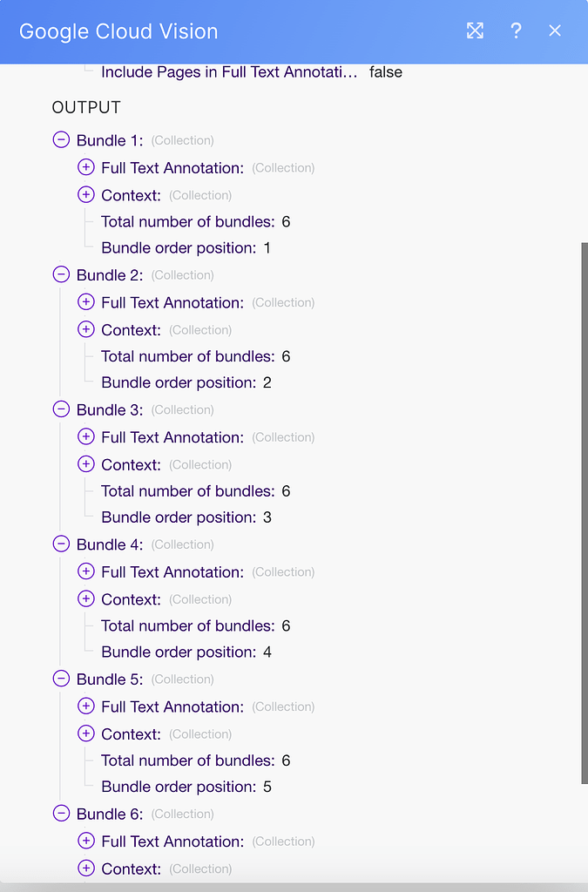Screen dimensions: 588x892
Task: Expand Context under Bundle 3
Action: pos(85,464)
